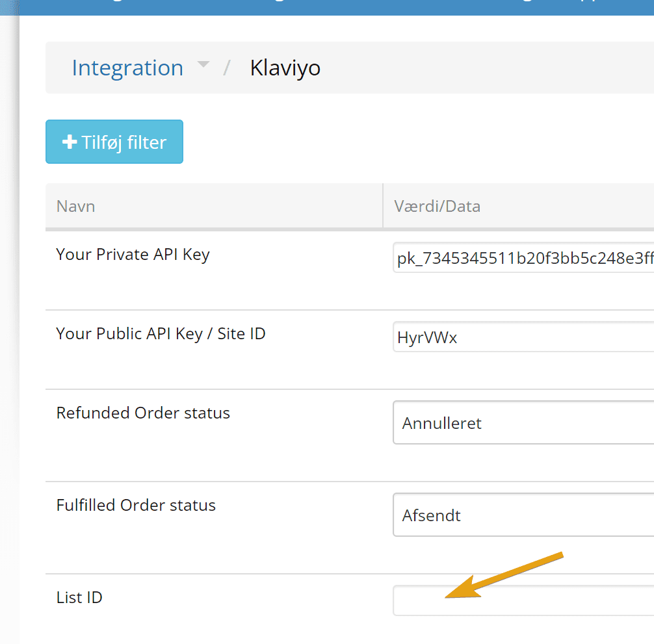
Task: Click the Tilføj filter button
Action: click(114, 142)
